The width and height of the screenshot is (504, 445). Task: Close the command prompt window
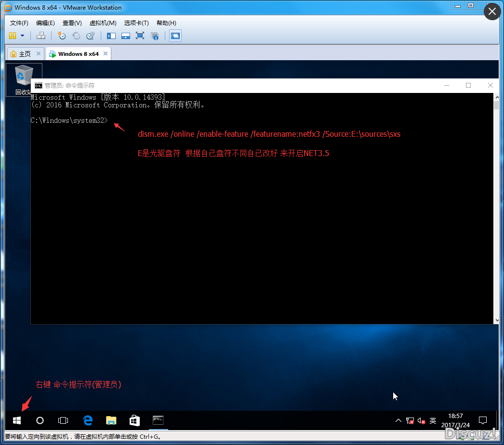490,85
